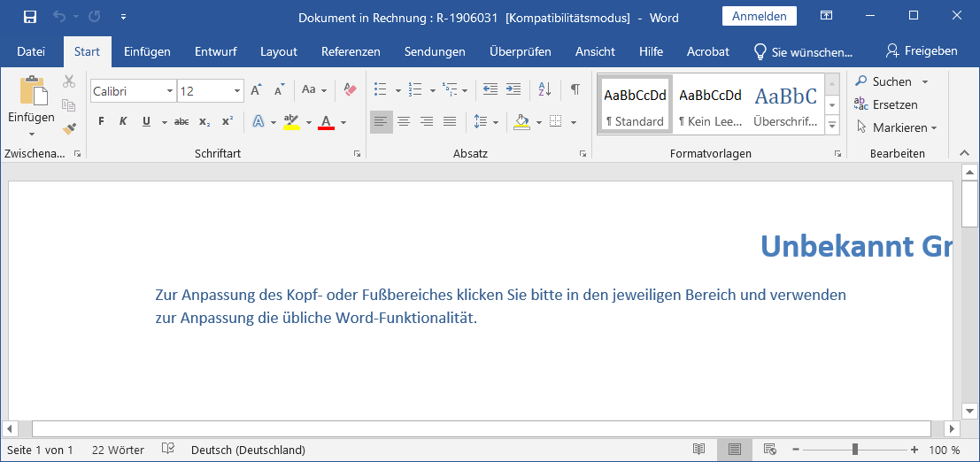Click the Anmelden button
This screenshot has height=462, width=980.
click(759, 16)
